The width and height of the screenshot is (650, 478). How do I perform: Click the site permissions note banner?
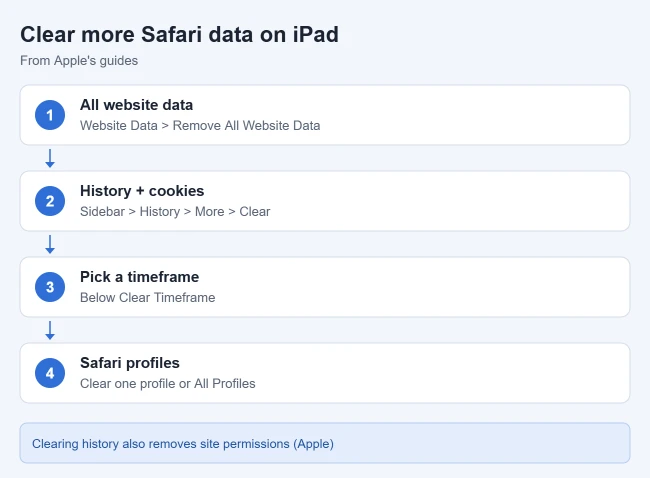click(x=325, y=443)
